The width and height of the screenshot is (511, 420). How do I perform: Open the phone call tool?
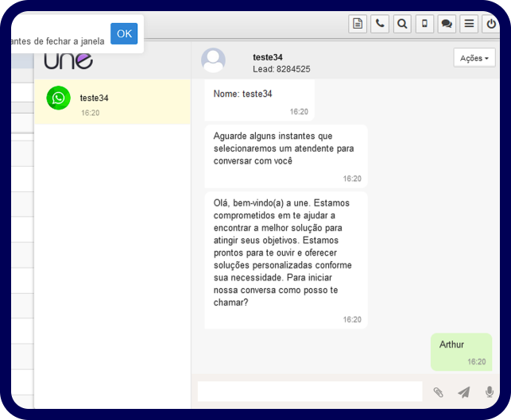tap(380, 24)
